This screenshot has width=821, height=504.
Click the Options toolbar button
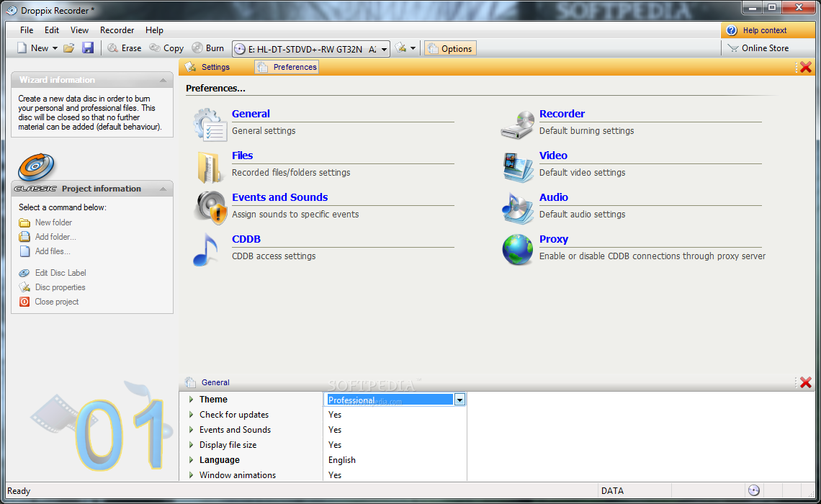tap(450, 49)
